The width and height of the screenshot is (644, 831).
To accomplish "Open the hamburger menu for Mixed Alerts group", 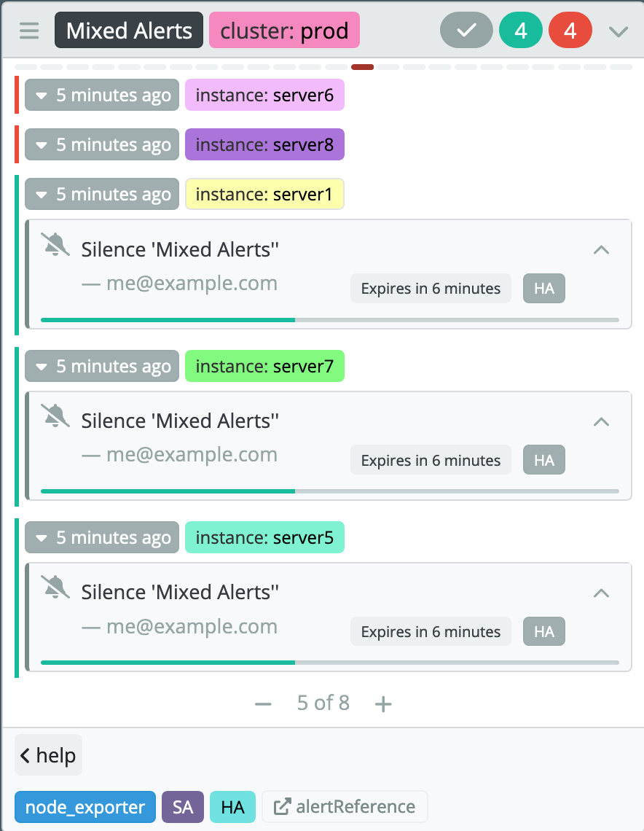I will [29, 30].
